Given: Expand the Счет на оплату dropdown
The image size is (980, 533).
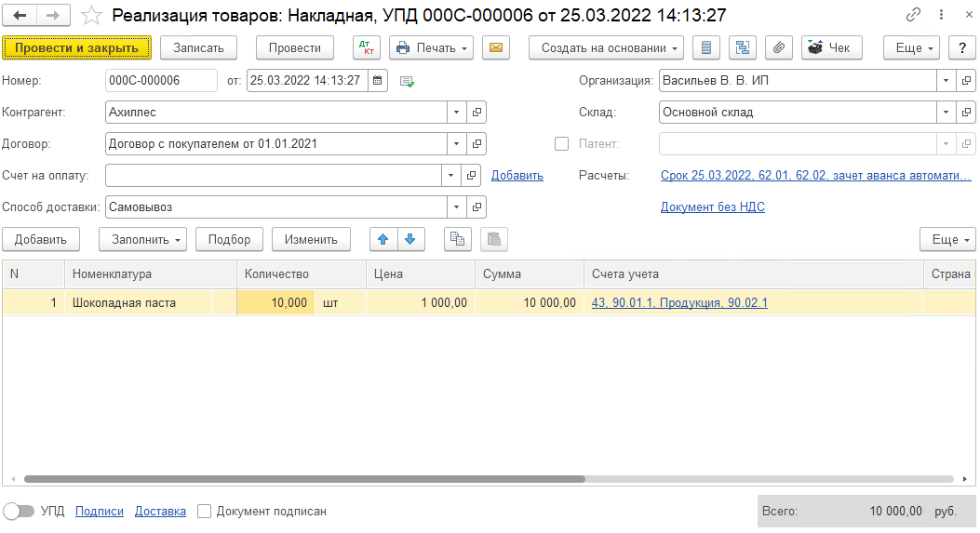Looking at the screenshot, I should tap(450, 176).
